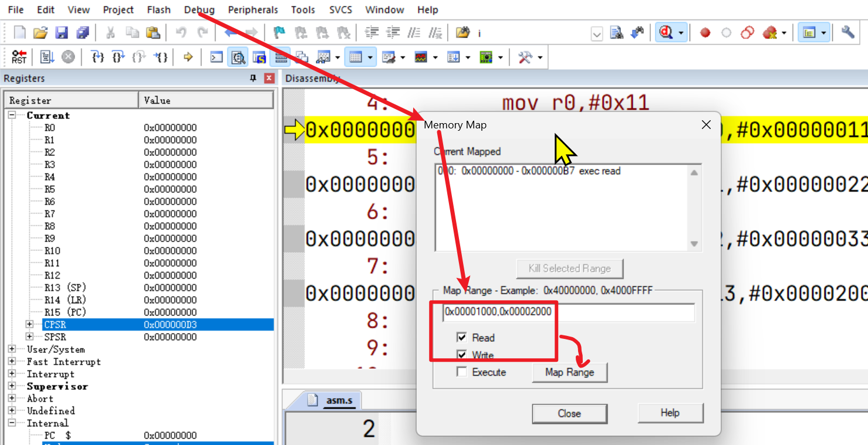The height and width of the screenshot is (445, 868).
Task: Expand the SPSR register node
Action: [29, 337]
